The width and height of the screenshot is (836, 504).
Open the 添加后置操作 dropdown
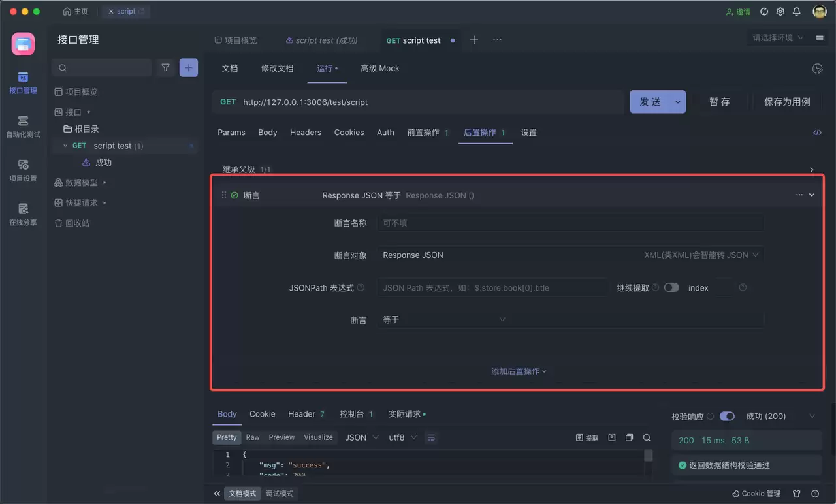[519, 371]
